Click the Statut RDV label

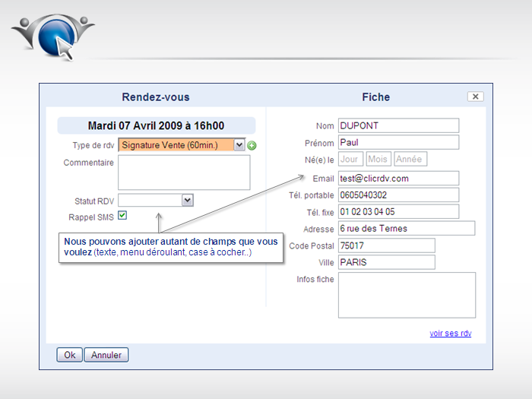94,201
